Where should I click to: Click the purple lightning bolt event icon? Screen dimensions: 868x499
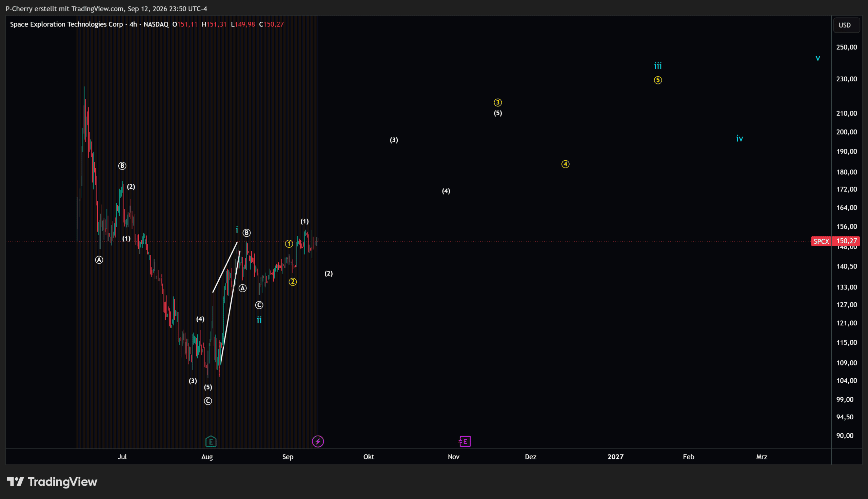click(x=318, y=441)
